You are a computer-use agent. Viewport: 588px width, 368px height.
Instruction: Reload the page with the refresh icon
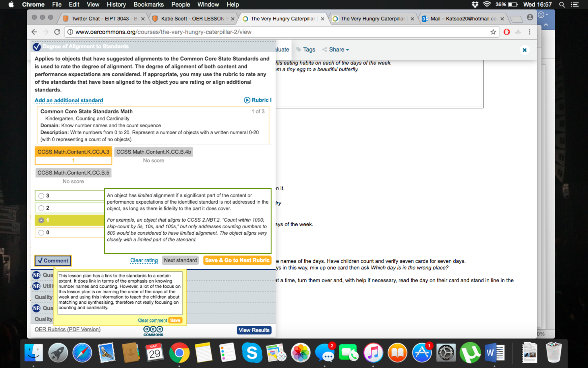pyautogui.click(x=57, y=32)
